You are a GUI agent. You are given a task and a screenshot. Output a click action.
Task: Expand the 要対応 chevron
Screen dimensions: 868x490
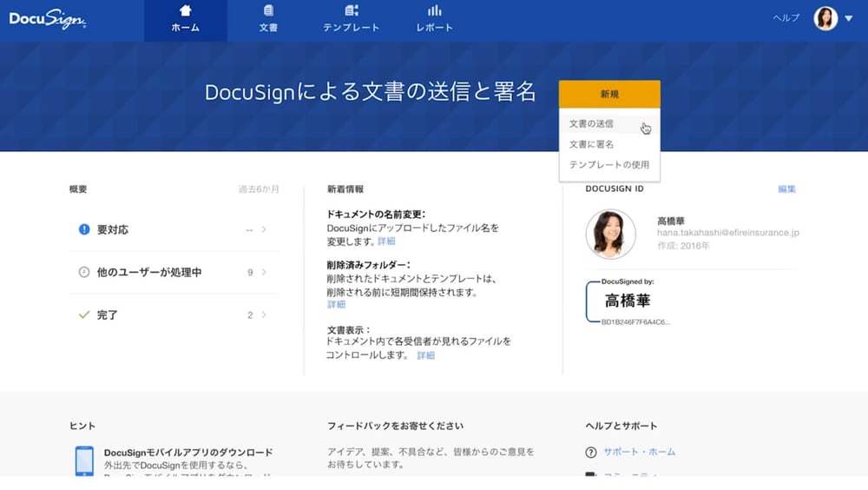[264, 228]
